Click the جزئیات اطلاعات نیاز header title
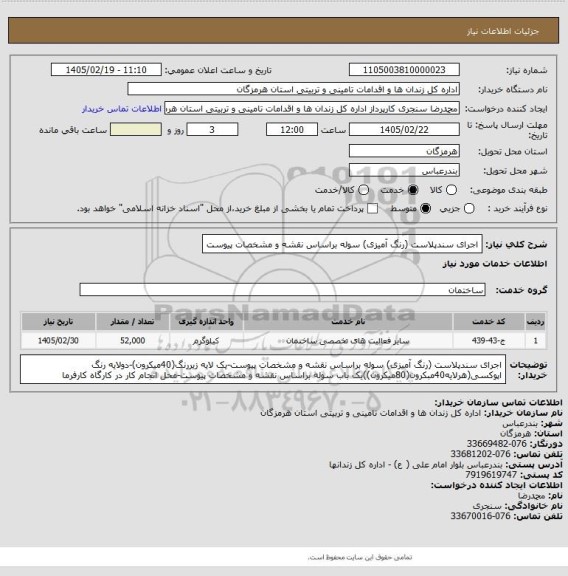This screenshot has height=576, width=568. [x=503, y=32]
